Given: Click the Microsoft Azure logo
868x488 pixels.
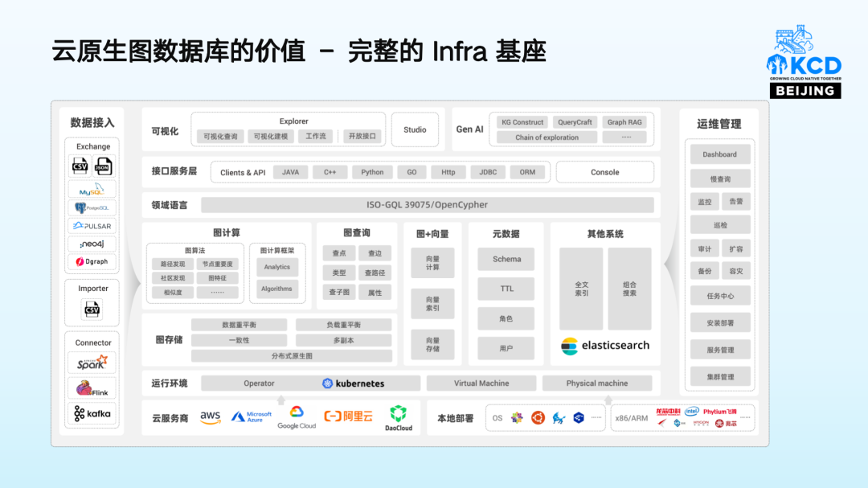Looking at the screenshot, I should (x=252, y=416).
